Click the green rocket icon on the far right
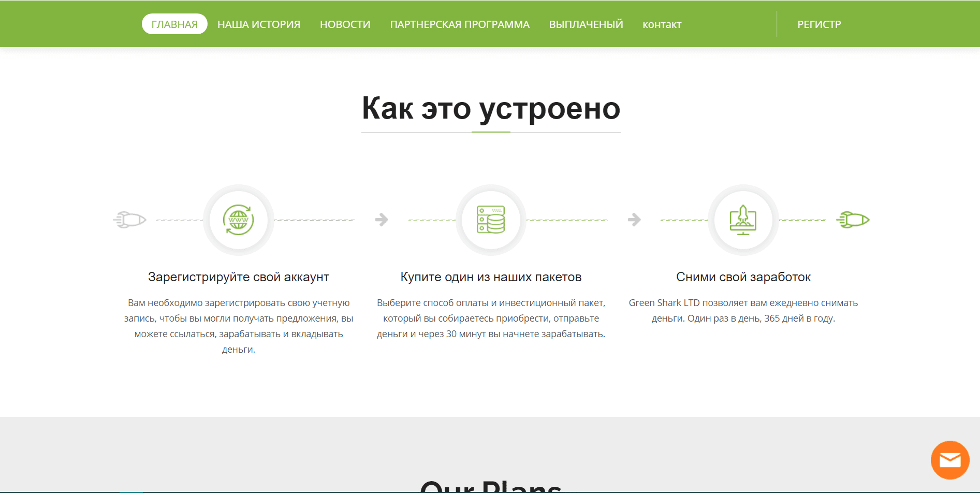The image size is (980, 493). (853, 220)
